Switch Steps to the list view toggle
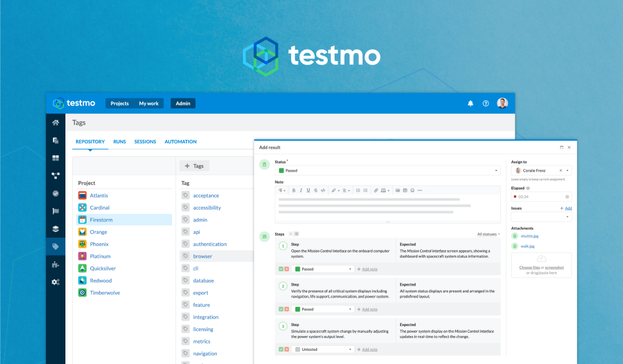 click(x=291, y=234)
